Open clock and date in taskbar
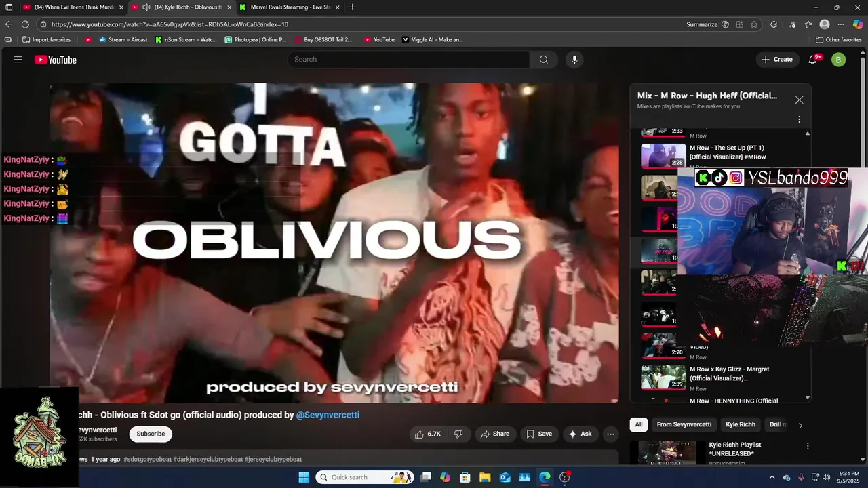Screen dimensions: 868x488 tap(849, 477)
